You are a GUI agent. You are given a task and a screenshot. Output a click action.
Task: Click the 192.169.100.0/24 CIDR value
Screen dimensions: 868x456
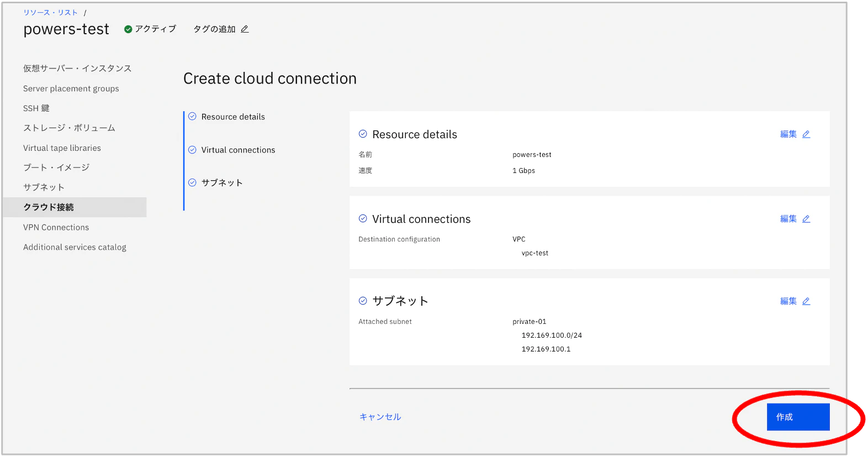(552, 336)
